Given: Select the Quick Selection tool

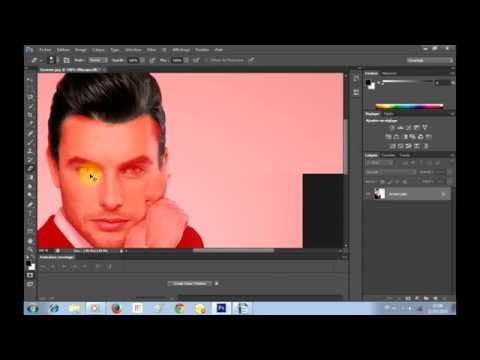Looking at the screenshot, I should (30, 106).
